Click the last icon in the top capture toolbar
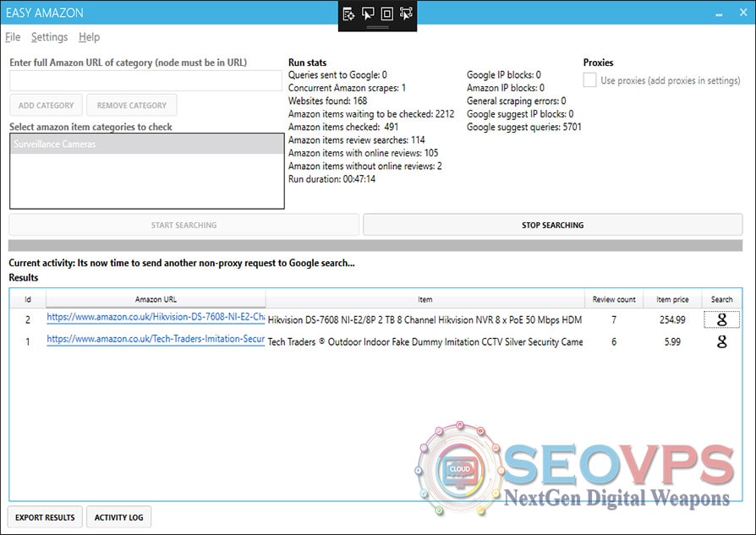This screenshot has width=756, height=535. [x=407, y=14]
